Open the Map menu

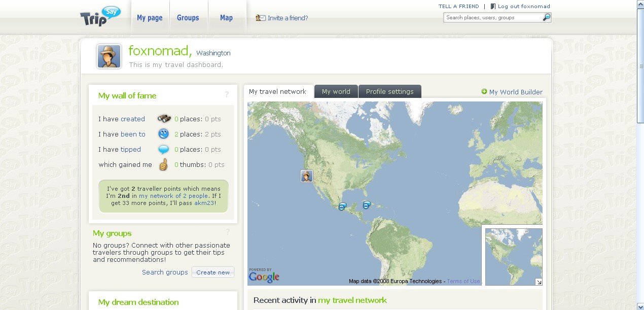(x=226, y=18)
